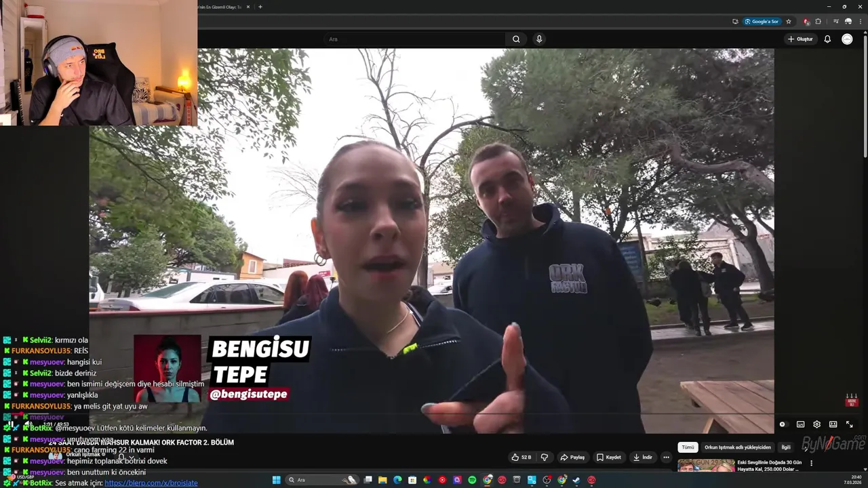Screen dimensions: 868x488
Task: Switch to theater mode in player
Action: (833, 424)
